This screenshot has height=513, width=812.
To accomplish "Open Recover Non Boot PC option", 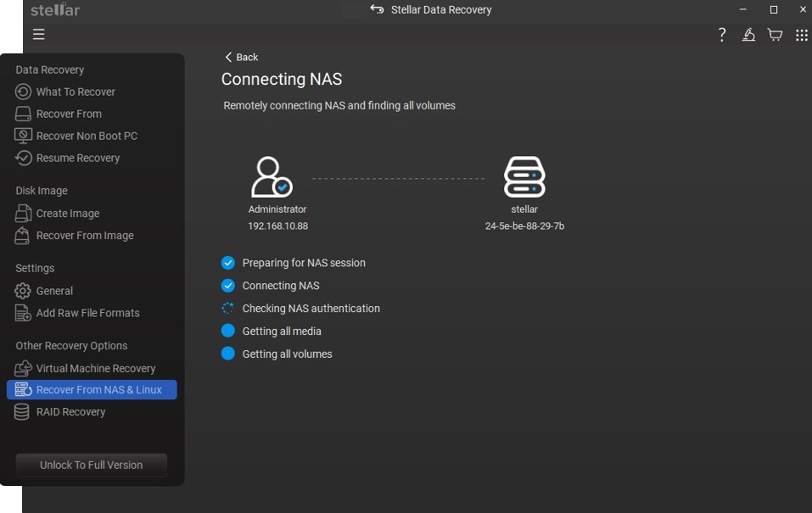I will [87, 136].
